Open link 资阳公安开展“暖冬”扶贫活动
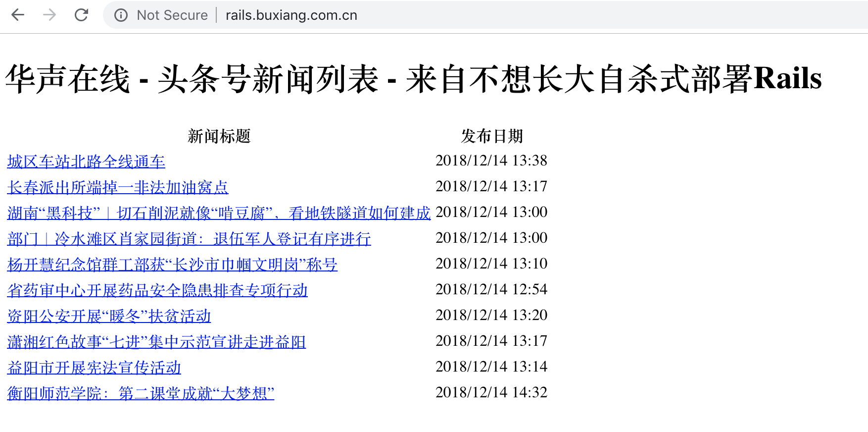Screen dimensions: 868x432 [x=109, y=316]
